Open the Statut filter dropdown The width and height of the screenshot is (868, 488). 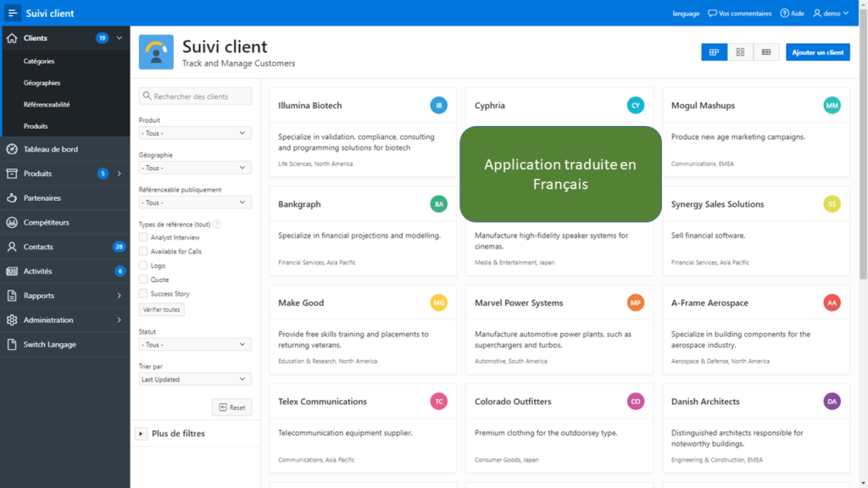click(195, 344)
